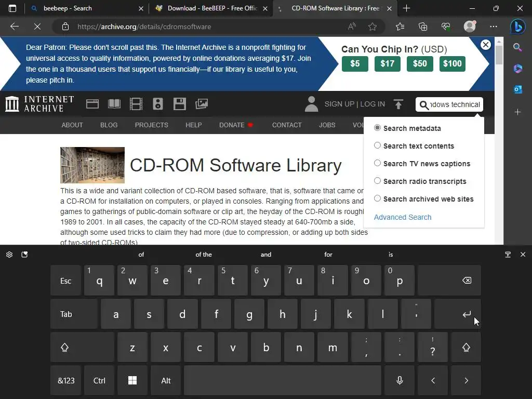The height and width of the screenshot is (399, 532).
Task: Click LOG IN link
Action: pos(373,104)
